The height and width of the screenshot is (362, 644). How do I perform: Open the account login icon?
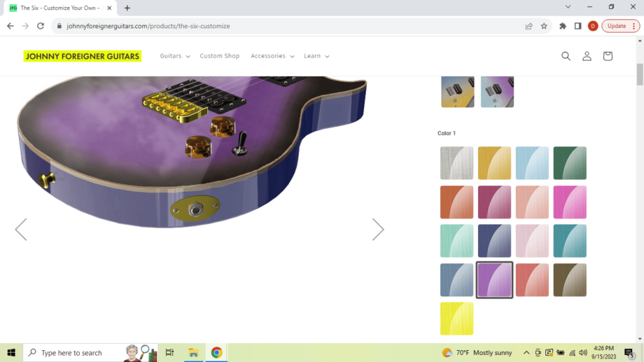coord(587,56)
